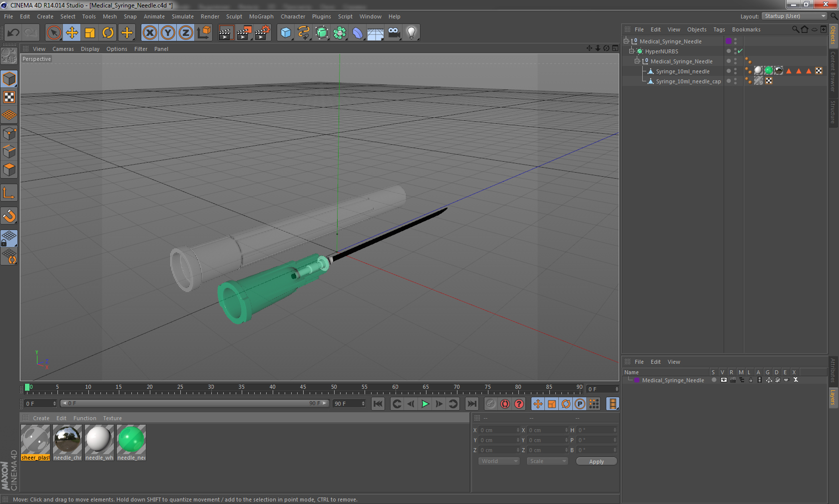
Task: Collapse the HyperNURBS tree branch
Action: (631, 51)
